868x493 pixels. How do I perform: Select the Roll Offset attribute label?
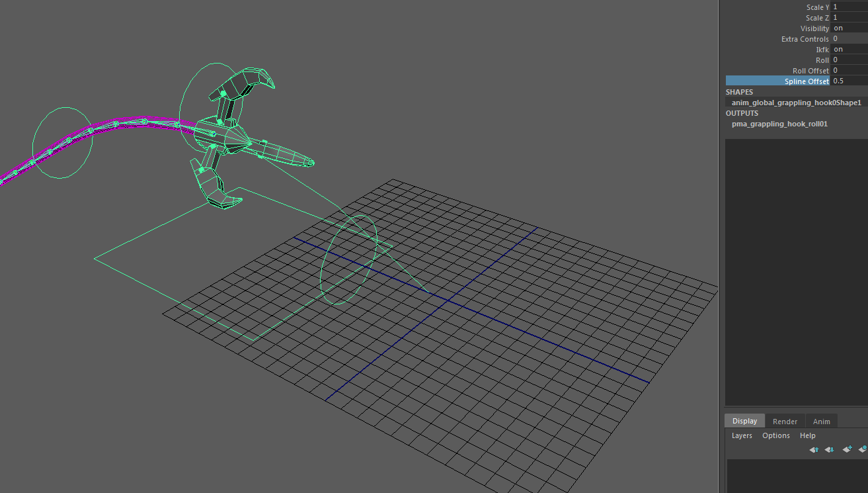(x=810, y=70)
